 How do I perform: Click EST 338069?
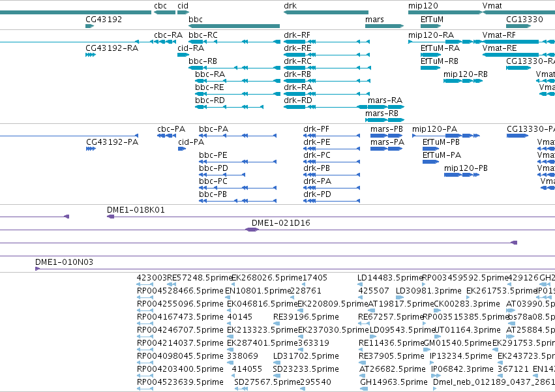pos(230,363)
